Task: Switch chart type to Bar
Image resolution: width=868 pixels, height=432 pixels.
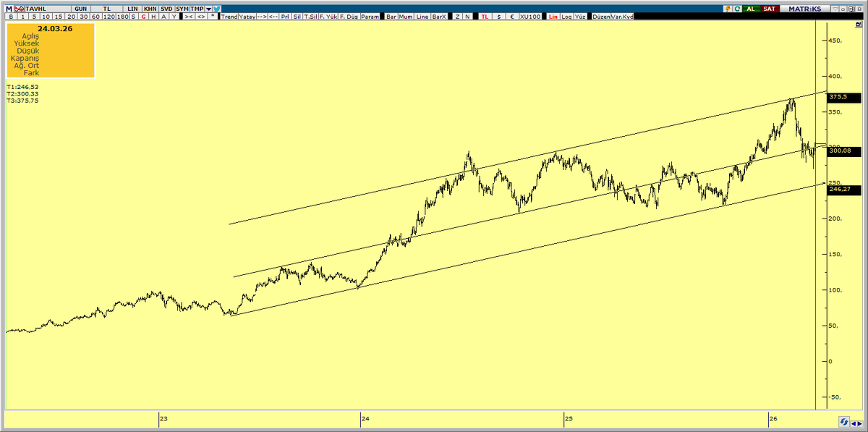Action: (391, 16)
